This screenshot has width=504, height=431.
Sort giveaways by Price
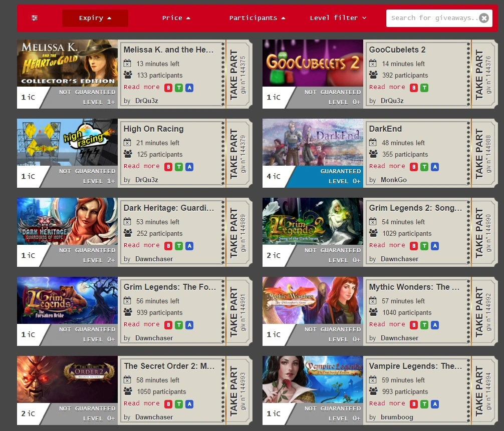[x=176, y=18]
